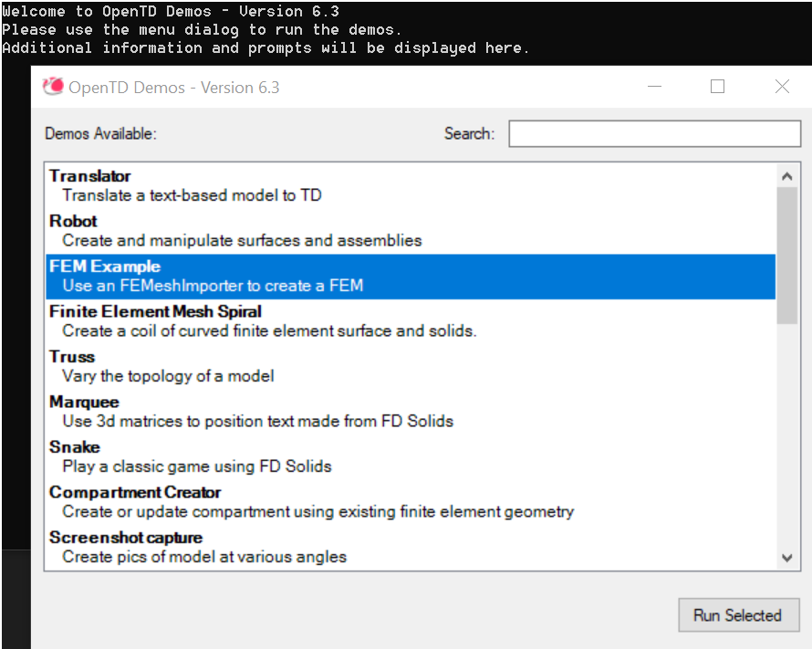Choose the Finite Element Mesh Spiral demo
Image resolution: width=812 pixels, height=649 pixels.
click(x=411, y=321)
